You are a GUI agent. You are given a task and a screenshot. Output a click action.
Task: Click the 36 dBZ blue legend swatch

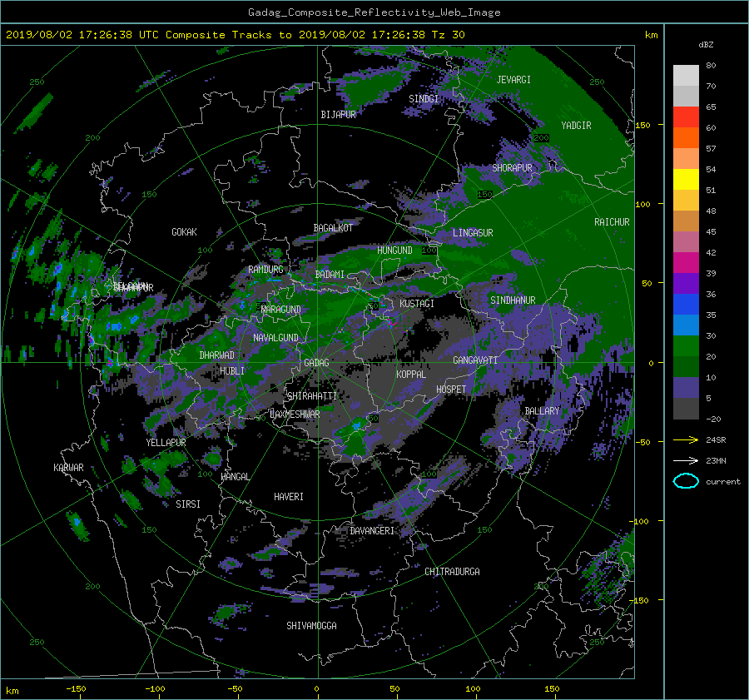[x=686, y=304]
